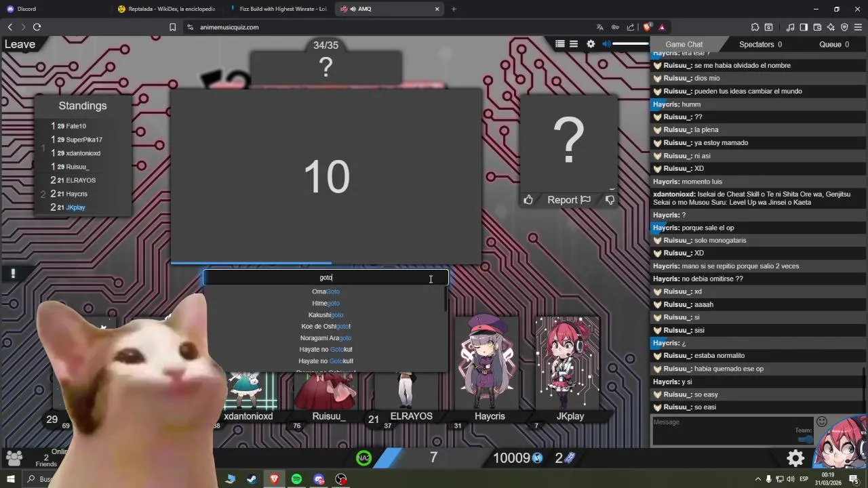Choose Kakushigoto from the suggestions
This screenshot has width=868, height=488.
coord(325,314)
